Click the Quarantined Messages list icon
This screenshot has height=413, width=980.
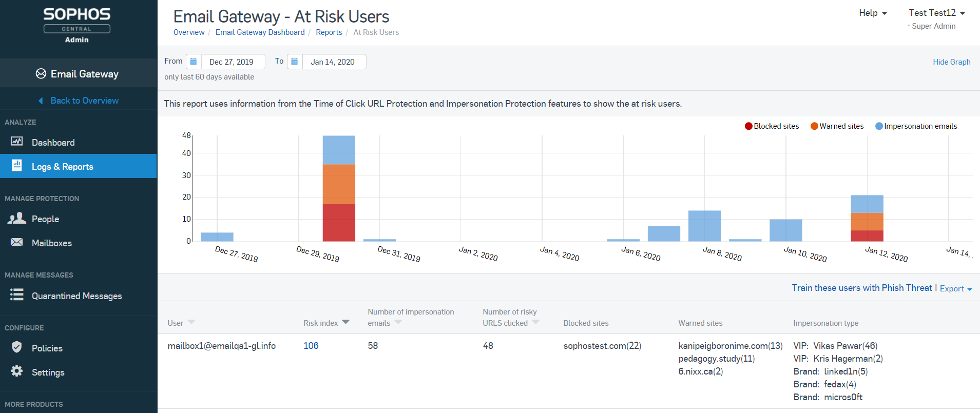tap(17, 295)
